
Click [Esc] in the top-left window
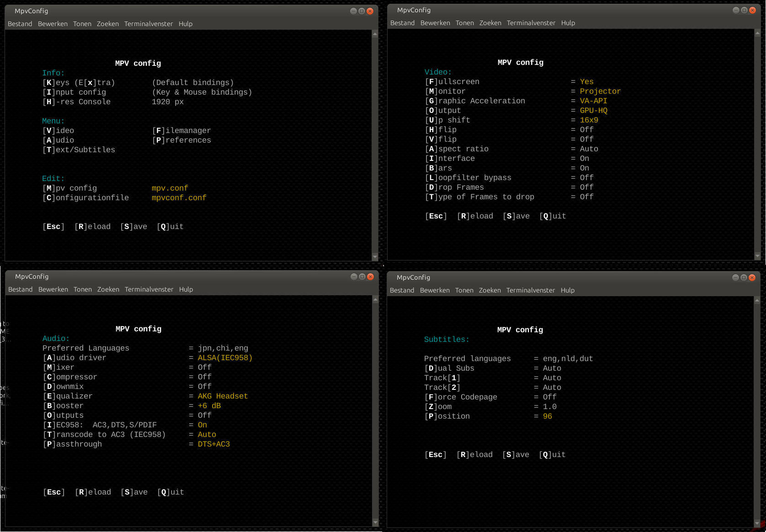click(53, 227)
